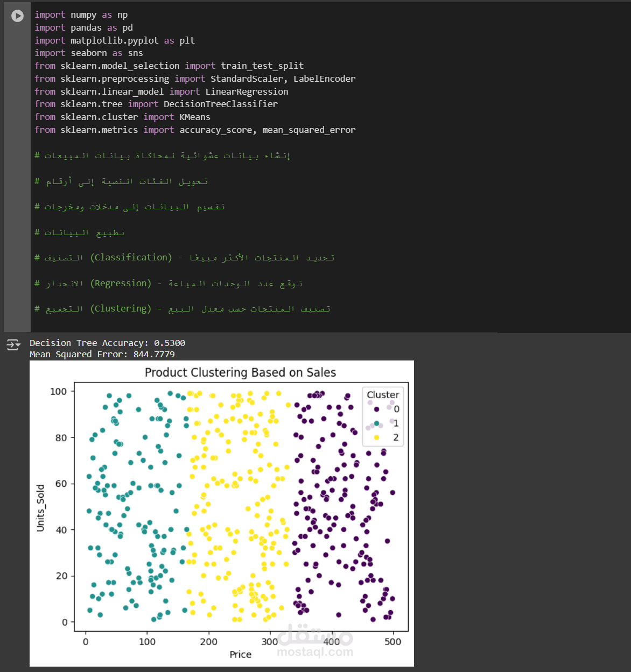The image size is (631, 672).
Task: Click the 'Decision Tree Accuracy: 0.5300' output
Action: pos(107,343)
